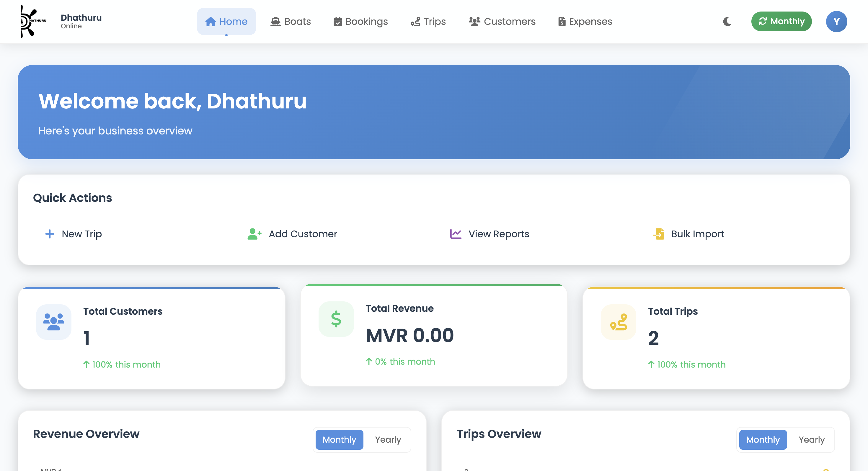Click the calendar-check icon beside Bookings

(x=338, y=22)
